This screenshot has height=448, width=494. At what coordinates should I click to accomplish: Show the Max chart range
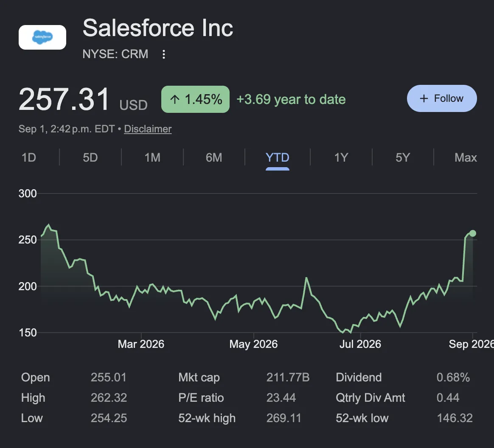[x=466, y=157]
